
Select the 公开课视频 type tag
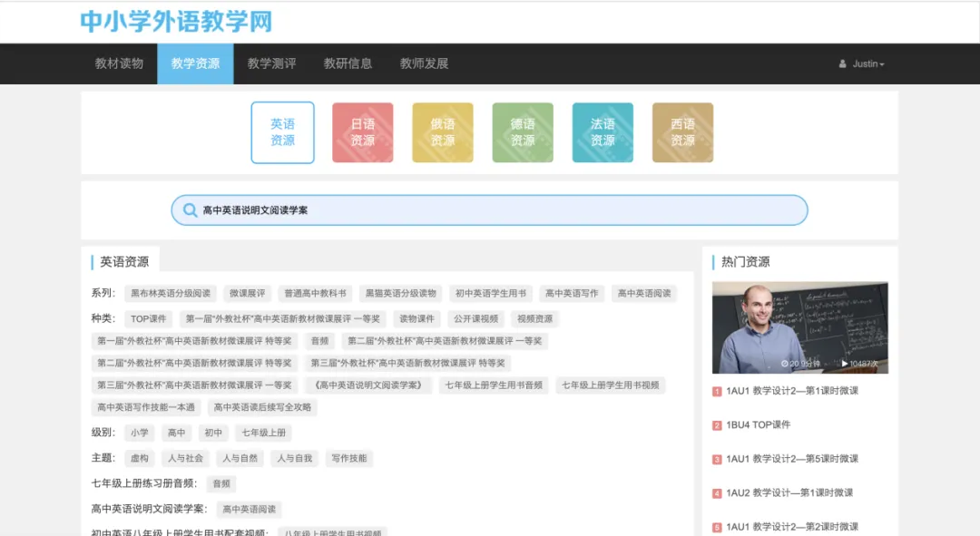476,319
